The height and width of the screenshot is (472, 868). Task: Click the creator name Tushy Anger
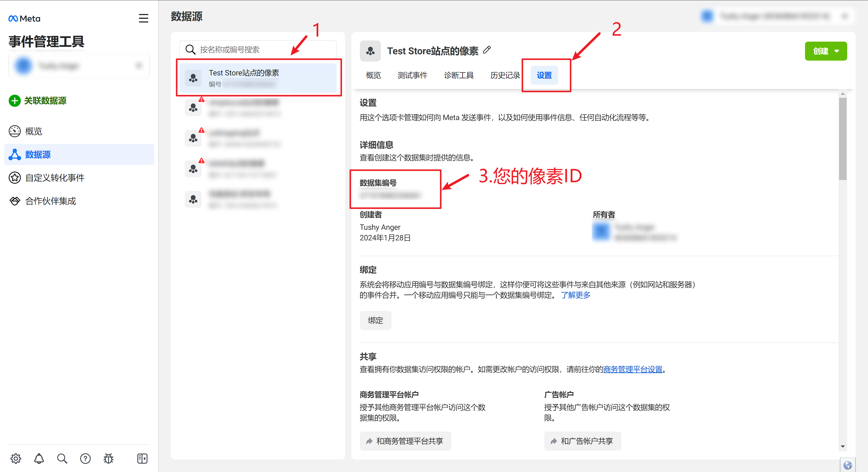tap(380, 227)
